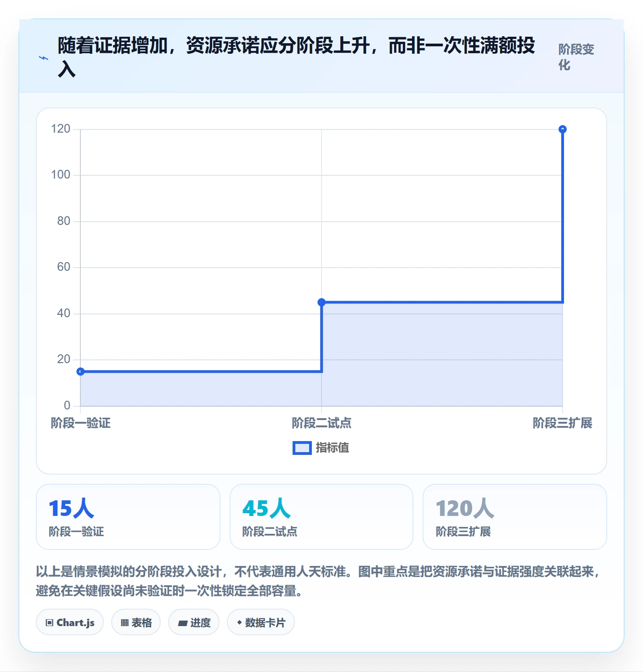
Task: Select the 阶段三扩展 data point at 120
Action: [563, 129]
